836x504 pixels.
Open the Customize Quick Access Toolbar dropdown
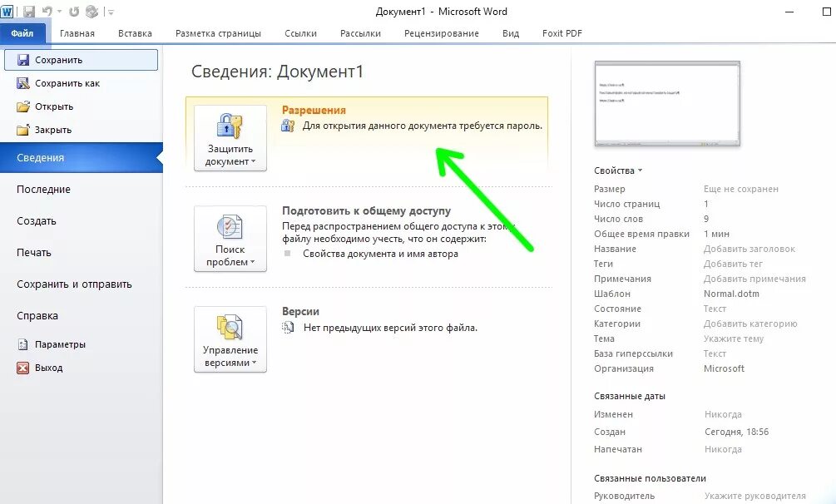click(x=111, y=12)
